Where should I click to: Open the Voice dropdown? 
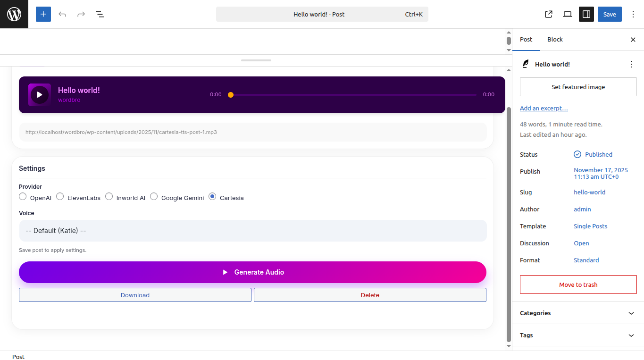(x=253, y=231)
